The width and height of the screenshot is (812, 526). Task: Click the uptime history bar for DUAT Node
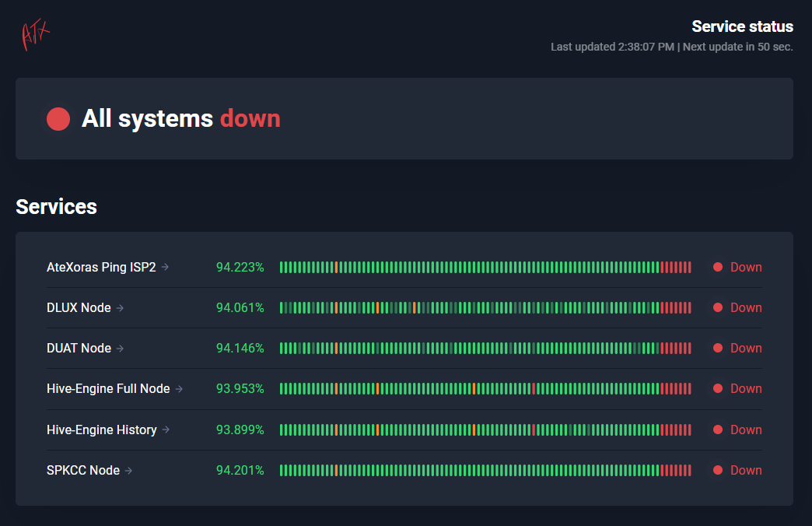point(485,348)
